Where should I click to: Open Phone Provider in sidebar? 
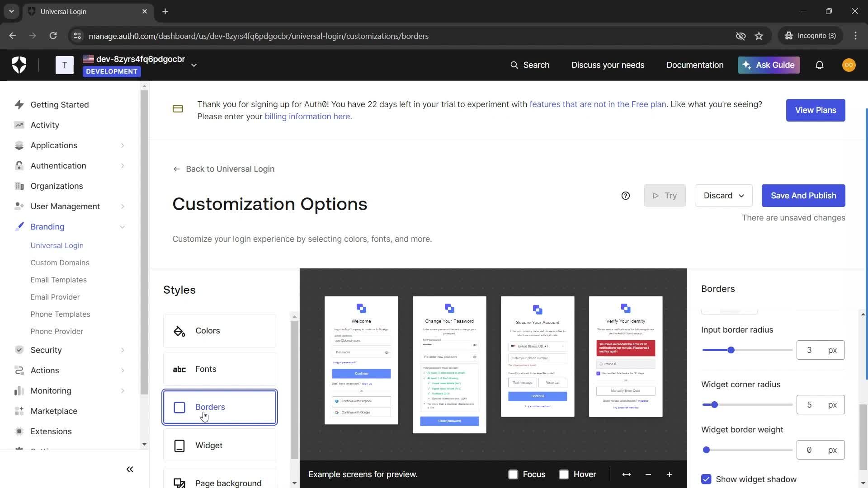57,332
